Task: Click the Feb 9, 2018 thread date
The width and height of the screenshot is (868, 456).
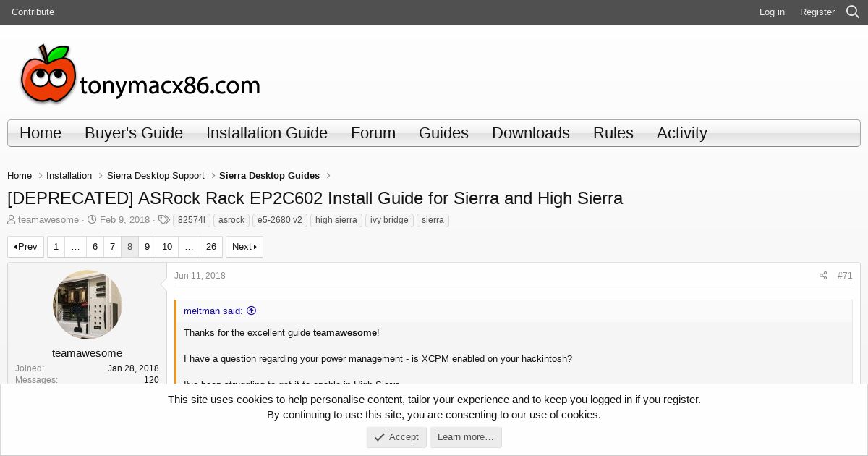Action: point(124,220)
